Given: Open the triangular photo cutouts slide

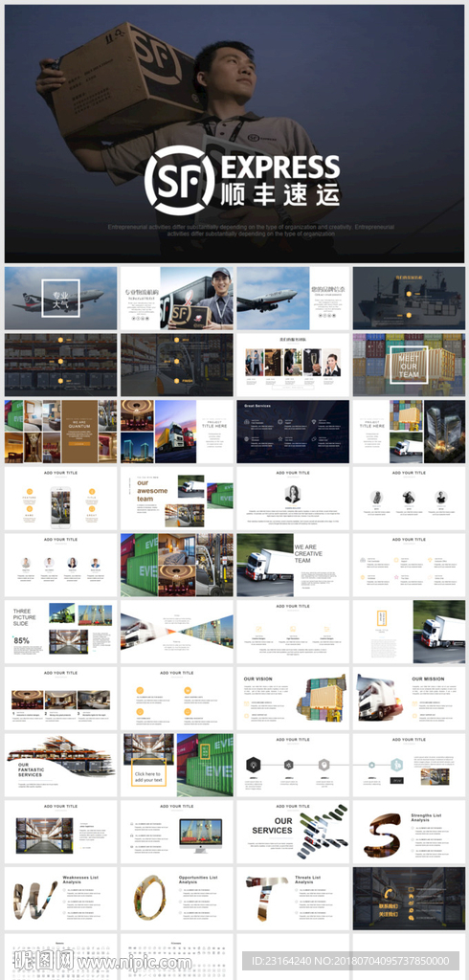Looking at the screenshot, I should point(177,632).
